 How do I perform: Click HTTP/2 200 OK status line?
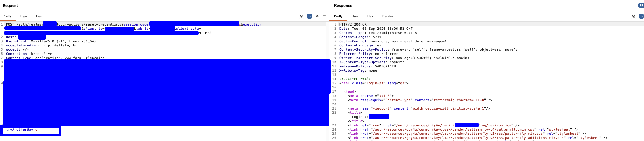(x=353, y=24)
